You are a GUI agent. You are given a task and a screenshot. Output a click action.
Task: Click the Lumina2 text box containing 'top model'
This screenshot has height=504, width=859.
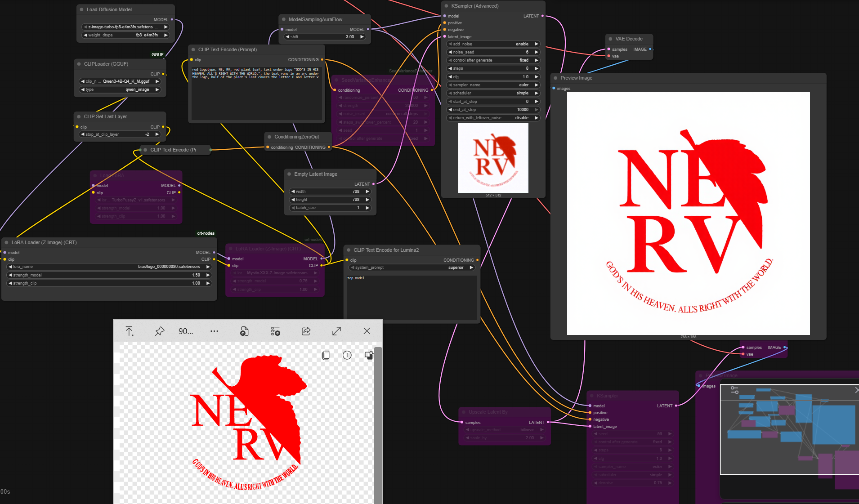[x=412, y=297]
